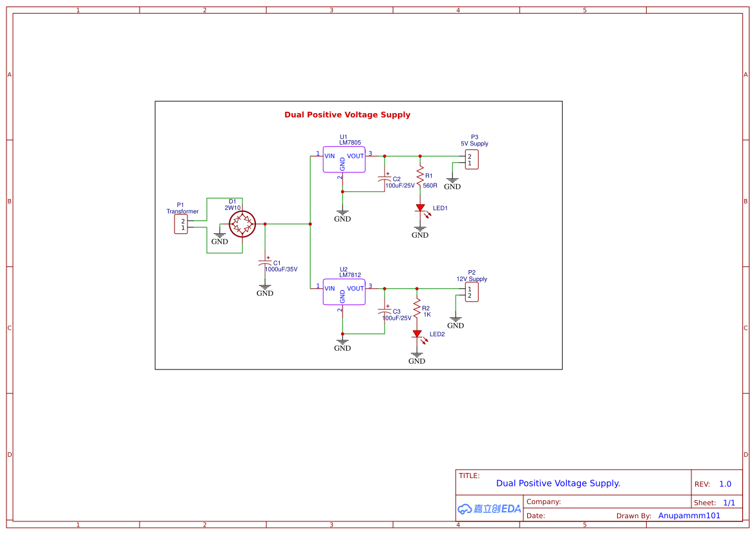Viewport: 756px width, 535px height.
Task: Click the bridge rectifier D1 symbol
Action: (242, 224)
